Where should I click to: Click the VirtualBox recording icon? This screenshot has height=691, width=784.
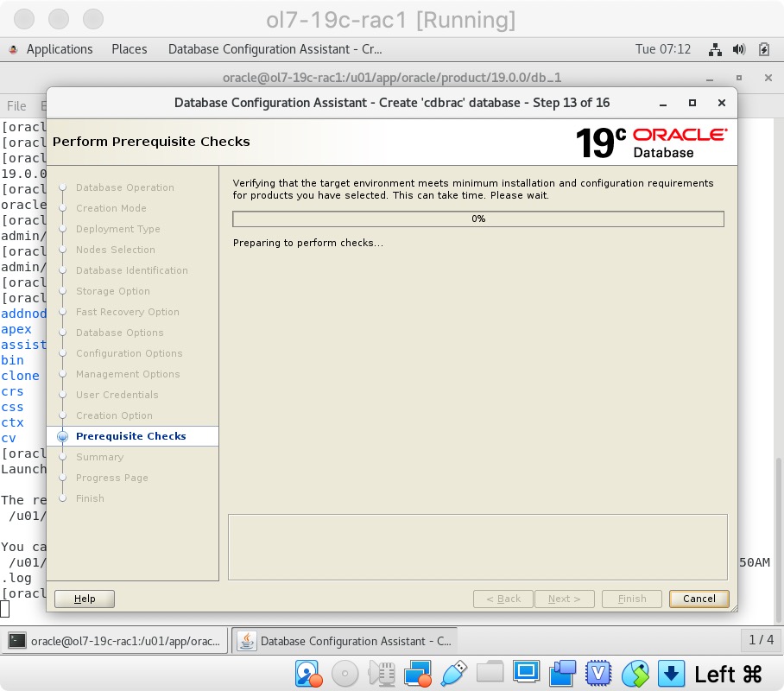pyautogui.click(x=562, y=674)
